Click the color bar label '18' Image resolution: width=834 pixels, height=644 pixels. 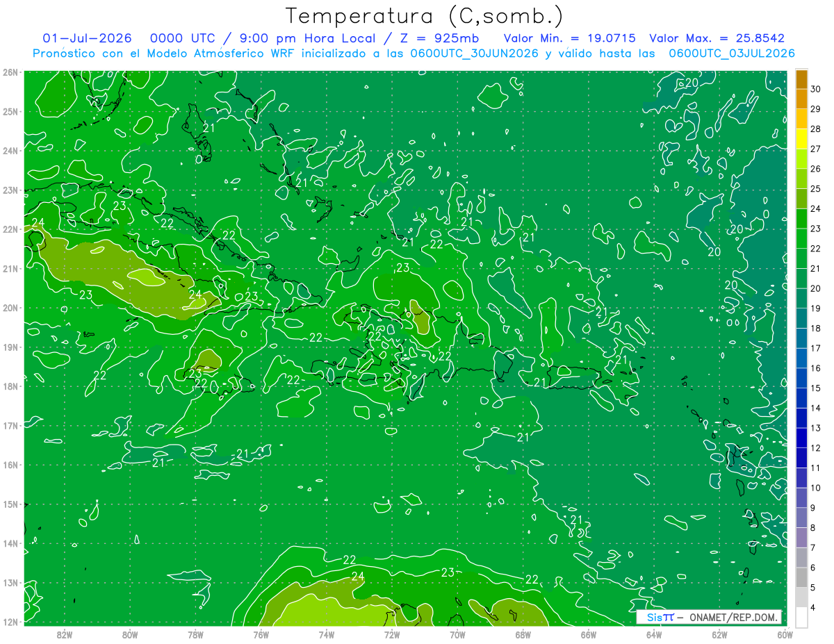click(x=816, y=328)
